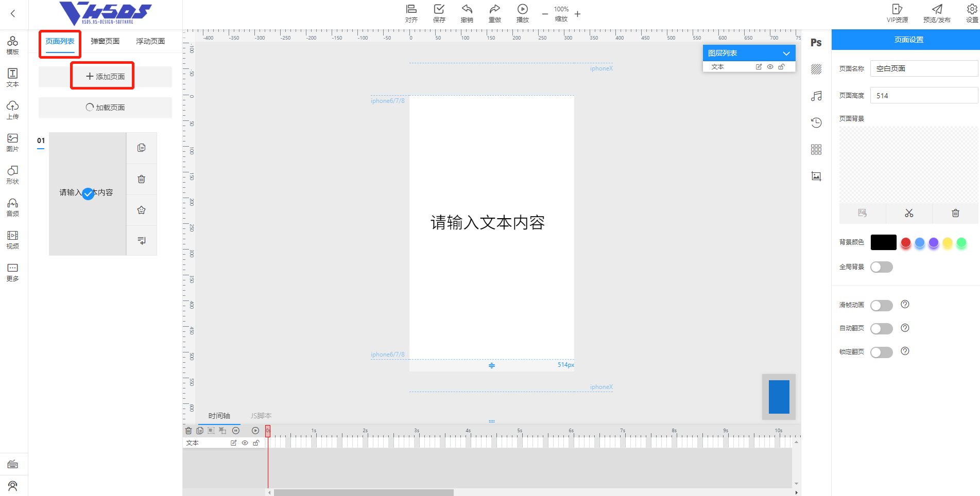Viewport: 980px width, 496px height.
Task: Open help for 锁定翻页
Action: click(x=905, y=351)
